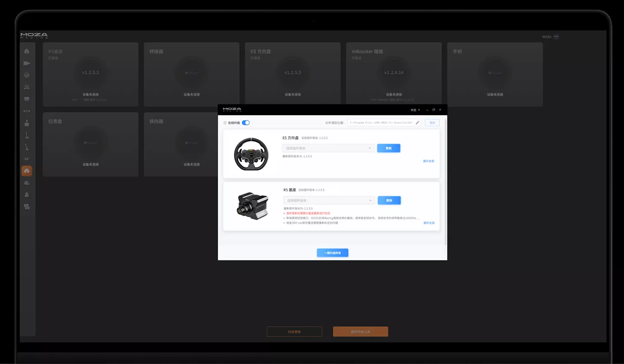This screenshot has height=364, width=624.
Task: Open the dash display icon in the sidebar
Action: 27,99
